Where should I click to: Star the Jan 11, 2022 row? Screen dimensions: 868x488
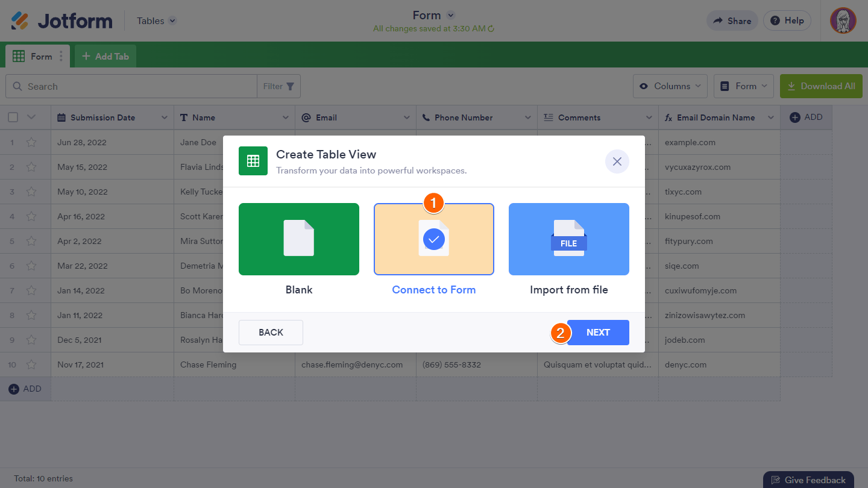(31, 316)
